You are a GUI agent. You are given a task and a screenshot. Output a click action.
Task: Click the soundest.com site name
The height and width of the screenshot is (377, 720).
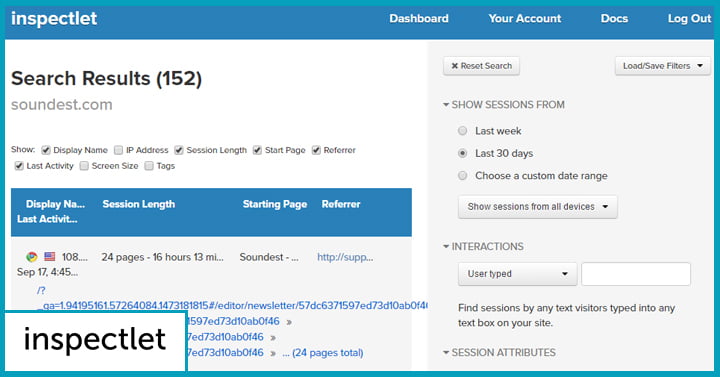coord(62,105)
